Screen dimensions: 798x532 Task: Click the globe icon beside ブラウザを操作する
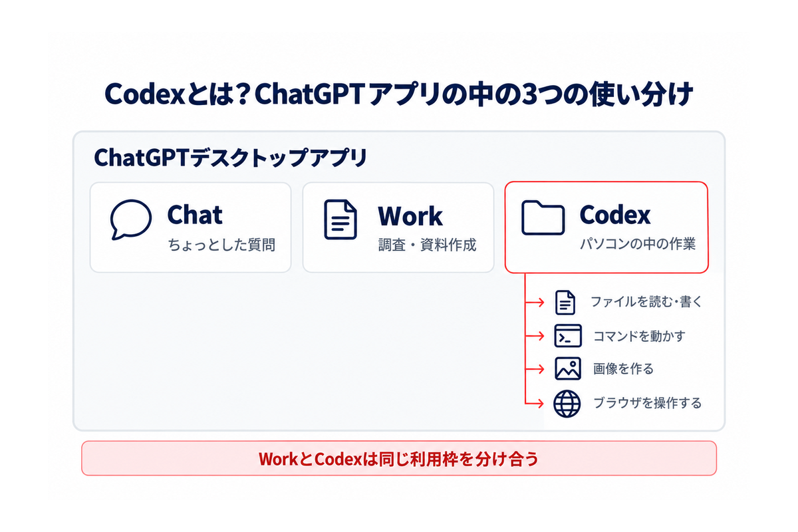click(x=567, y=403)
